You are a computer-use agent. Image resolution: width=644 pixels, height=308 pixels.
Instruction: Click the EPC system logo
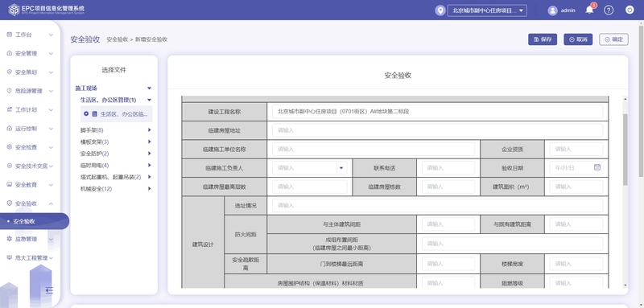[x=14, y=10]
